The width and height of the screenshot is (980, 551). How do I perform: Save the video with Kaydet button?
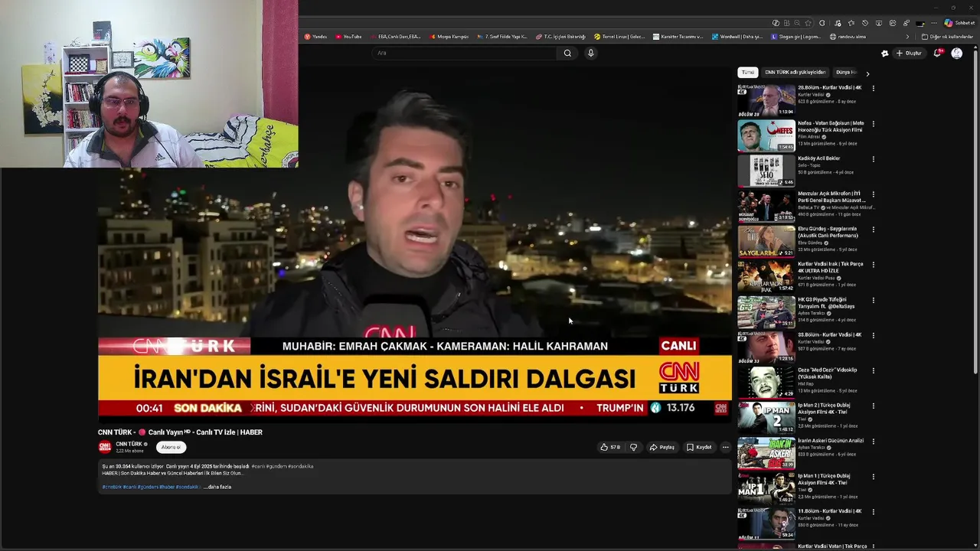(x=699, y=447)
